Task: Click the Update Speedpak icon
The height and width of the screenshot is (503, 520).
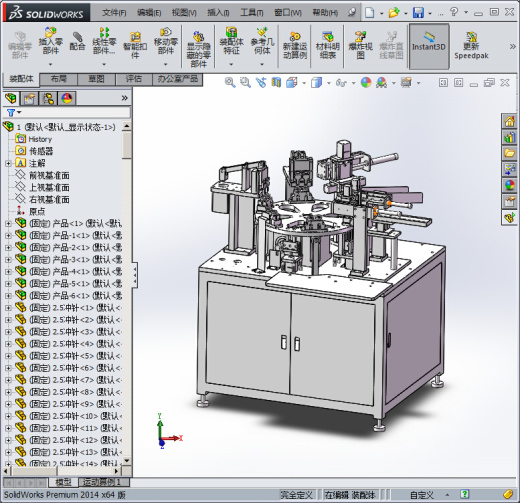Action: (x=471, y=46)
